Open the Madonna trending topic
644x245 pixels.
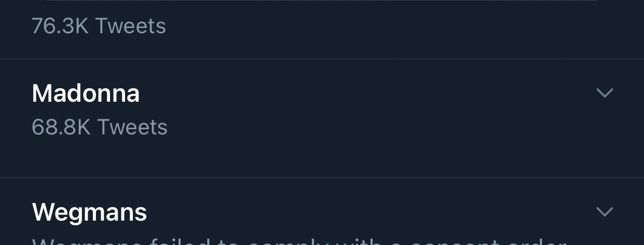point(86,94)
